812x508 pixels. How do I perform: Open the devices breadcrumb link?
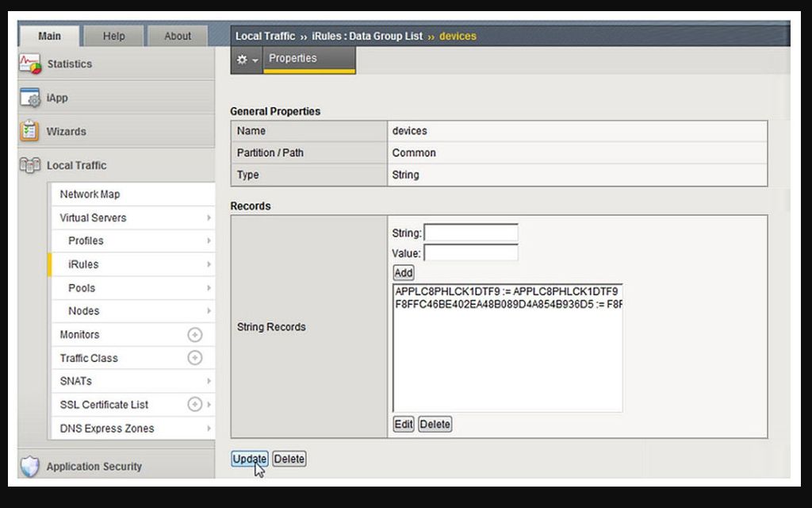[x=458, y=36]
